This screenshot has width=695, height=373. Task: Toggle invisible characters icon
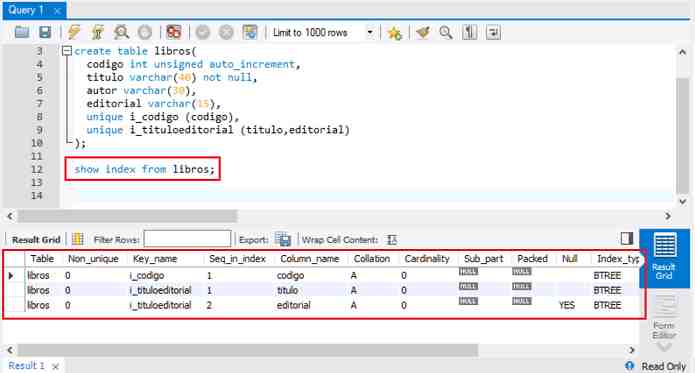pyautogui.click(x=469, y=32)
